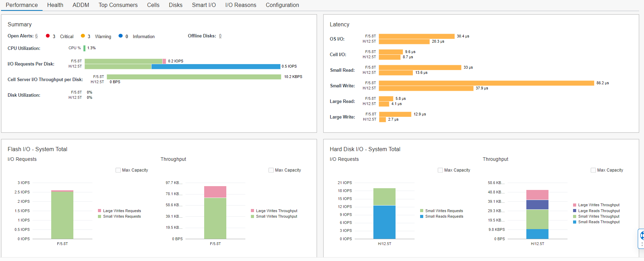Image resolution: width=644 pixels, height=261 pixels.
Task: Go to the Smart I/O tab
Action: point(204,5)
